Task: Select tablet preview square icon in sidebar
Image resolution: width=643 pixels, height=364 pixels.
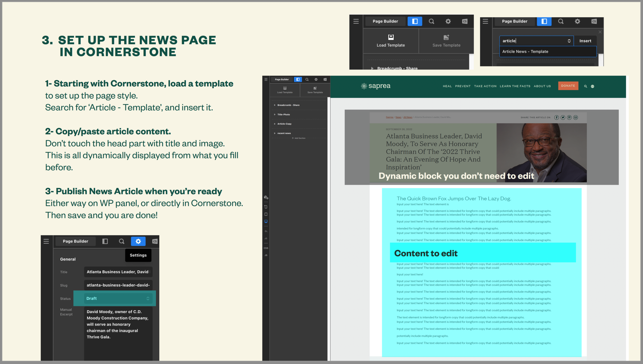Action: click(x=266, y=214)
